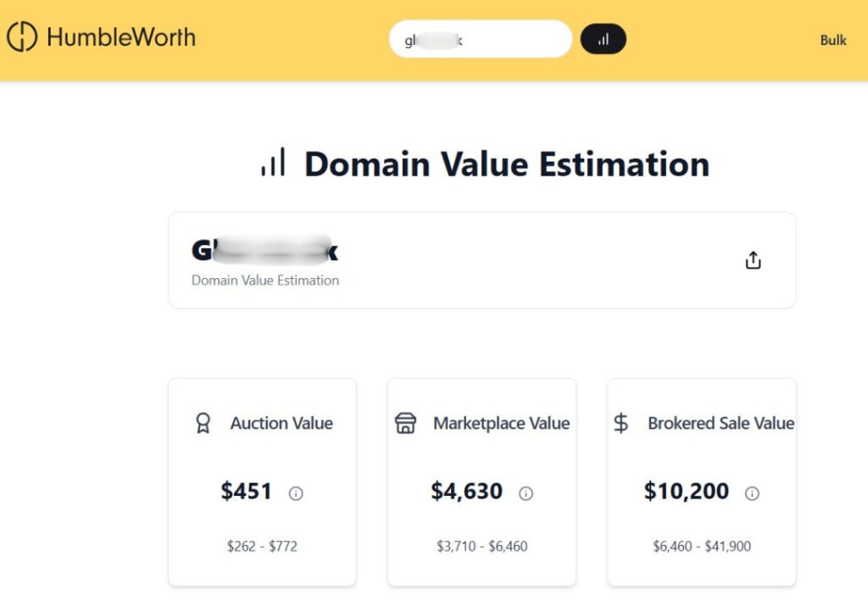868x606 pixels.
Task: Click the Domain Value Estimation heading
Action: coord(507,164)
